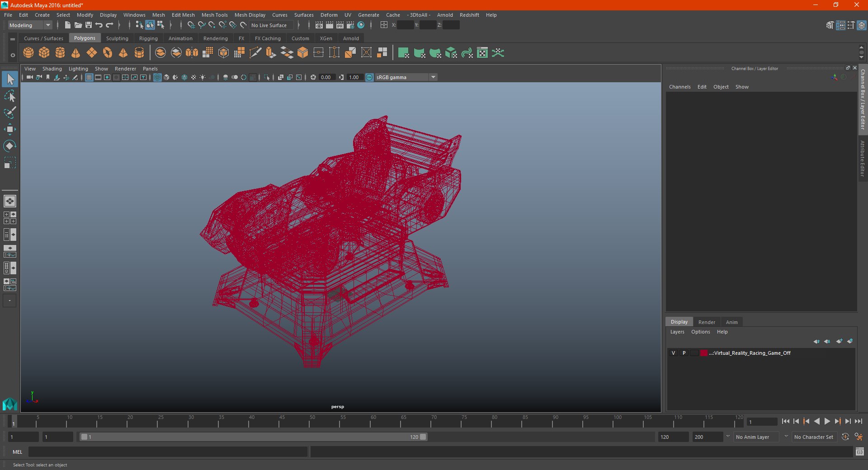Image resolution: width=868 pixels, height=470 pixels.
Task: Click the Undo arrow in status line
Action: [99, 25]
